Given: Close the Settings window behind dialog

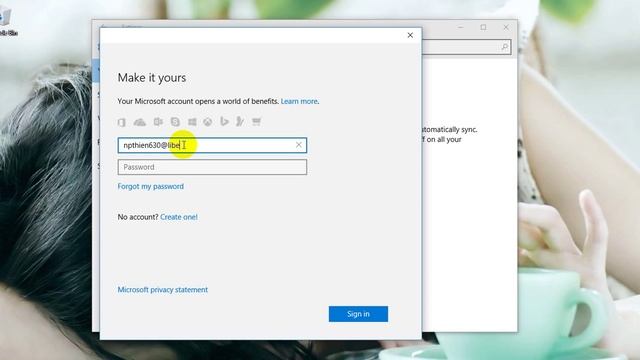Looking at the screenshot, I should click(x=506, y=27).
